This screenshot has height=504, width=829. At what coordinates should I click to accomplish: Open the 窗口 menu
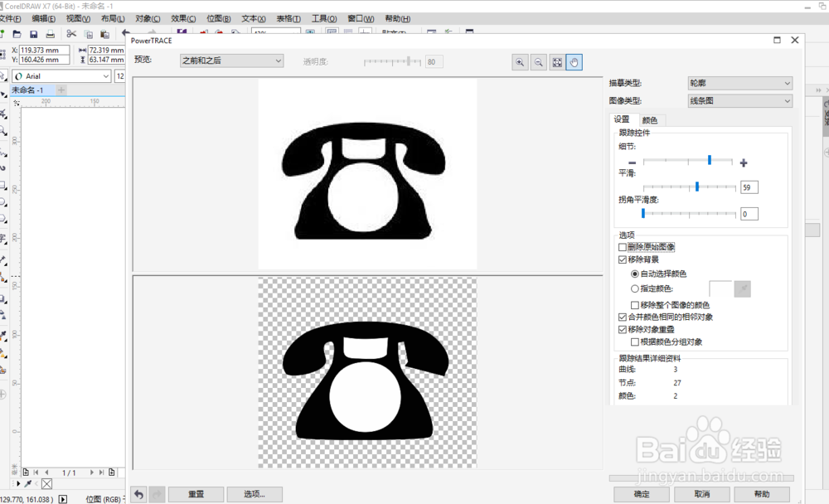pyautogui.click(x=361, y=18)
